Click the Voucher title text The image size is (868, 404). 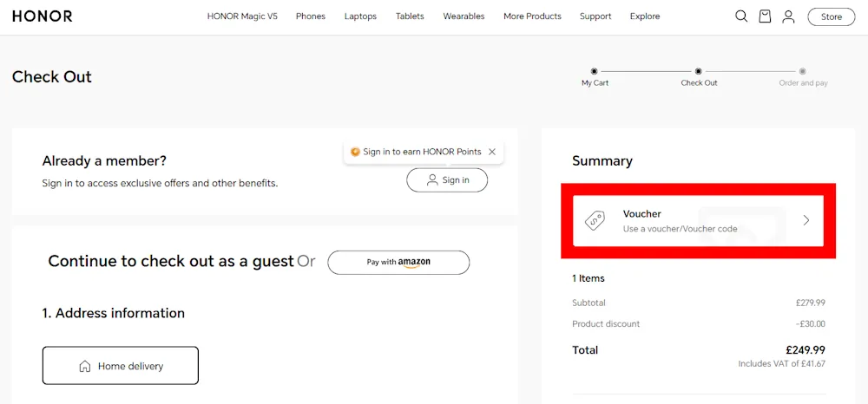coord(642,214)
